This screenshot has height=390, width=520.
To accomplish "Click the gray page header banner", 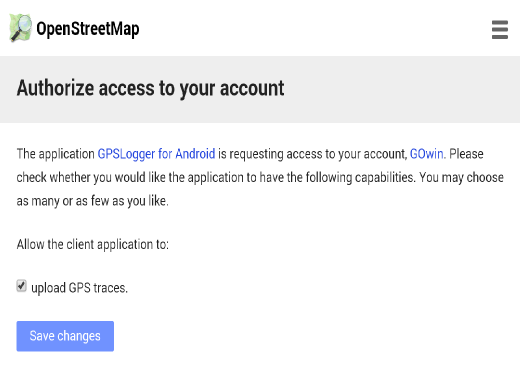I will click(x=260, y=89).
